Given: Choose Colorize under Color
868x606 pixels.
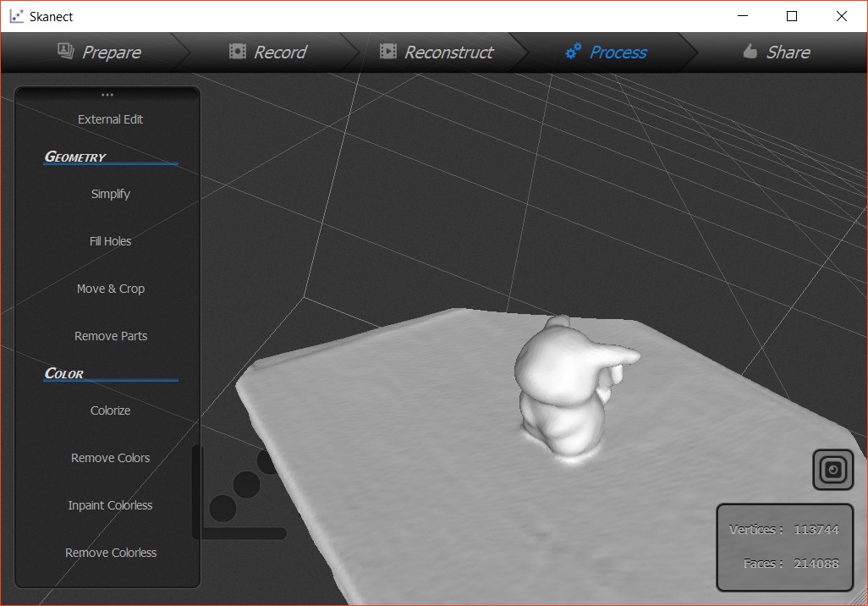Looking at the screenshot, I should 110,410.
